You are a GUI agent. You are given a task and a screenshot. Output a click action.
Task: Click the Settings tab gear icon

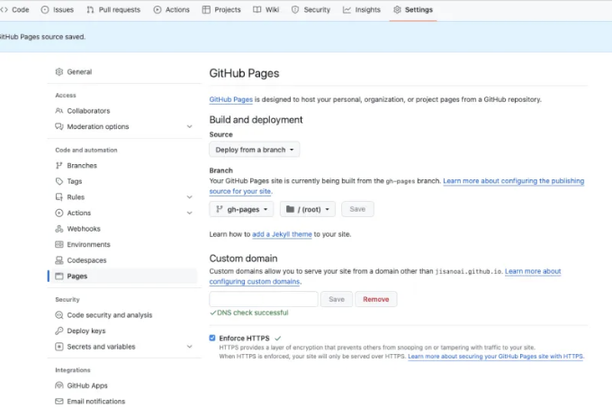[x=397, y=10]
